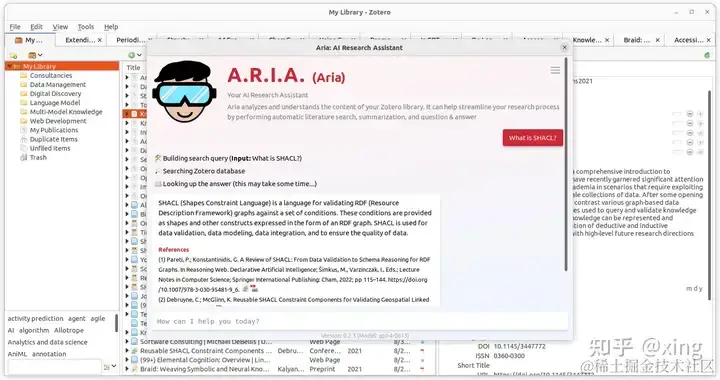720x380 pixels.
Task: Select the 'Allotrope' tag
Action: [x=69, y=330]
